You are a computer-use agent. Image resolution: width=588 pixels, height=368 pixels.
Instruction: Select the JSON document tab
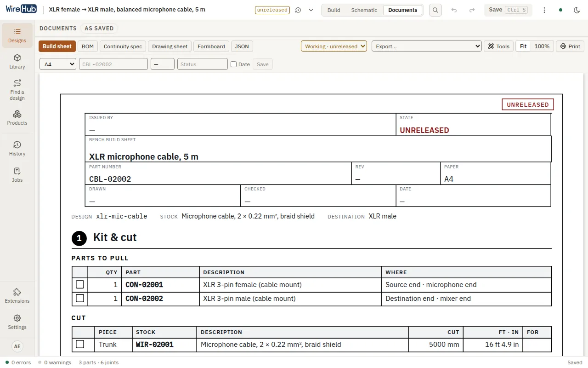pos(242,46)
